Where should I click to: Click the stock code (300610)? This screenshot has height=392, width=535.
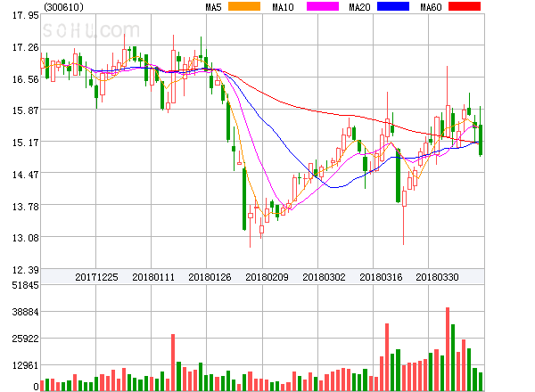pyautogui.click(x=64, y=7)
